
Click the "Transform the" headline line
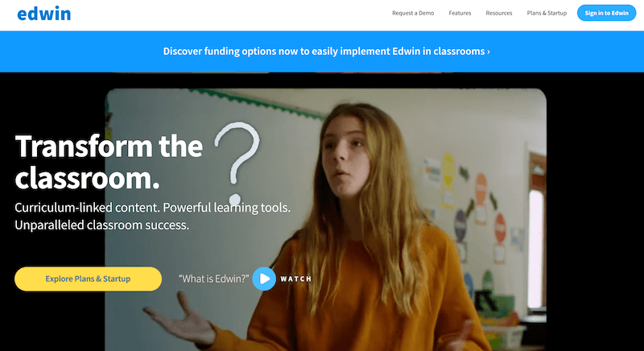point(109,147)
